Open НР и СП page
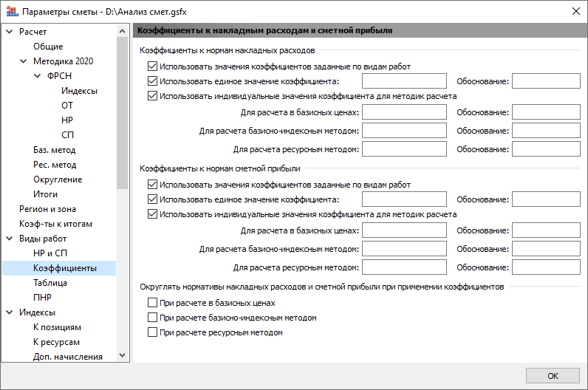This screenshot has height=390, width=588. [x=50, y=253]
